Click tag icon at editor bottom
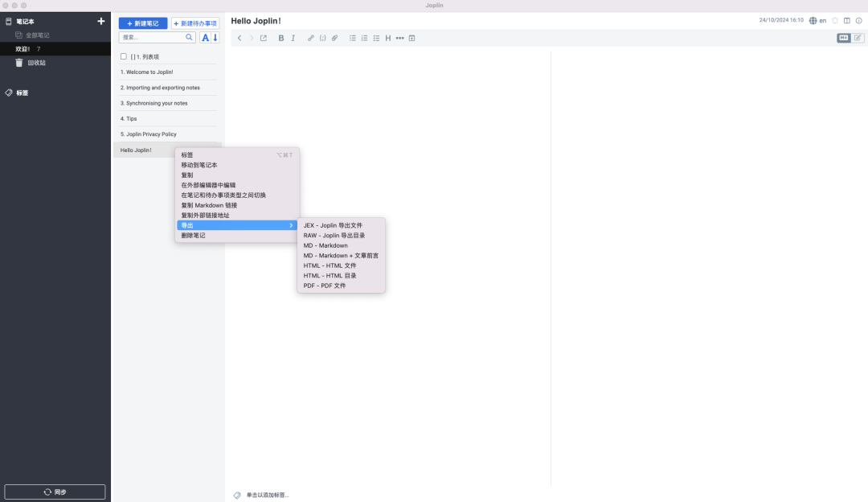Image resolution: width=868 pixels, height=502 pixels. pos(237,495)
